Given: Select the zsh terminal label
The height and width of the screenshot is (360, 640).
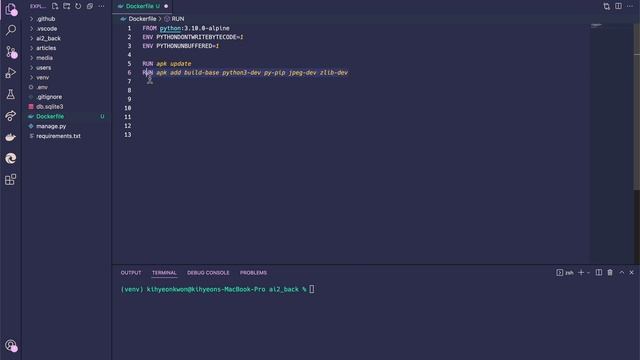Looking at the screenshot, I should (565, 272).
